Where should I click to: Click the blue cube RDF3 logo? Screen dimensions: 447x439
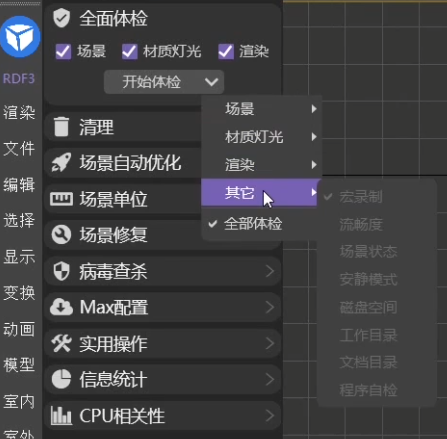(x=20, y=37)
